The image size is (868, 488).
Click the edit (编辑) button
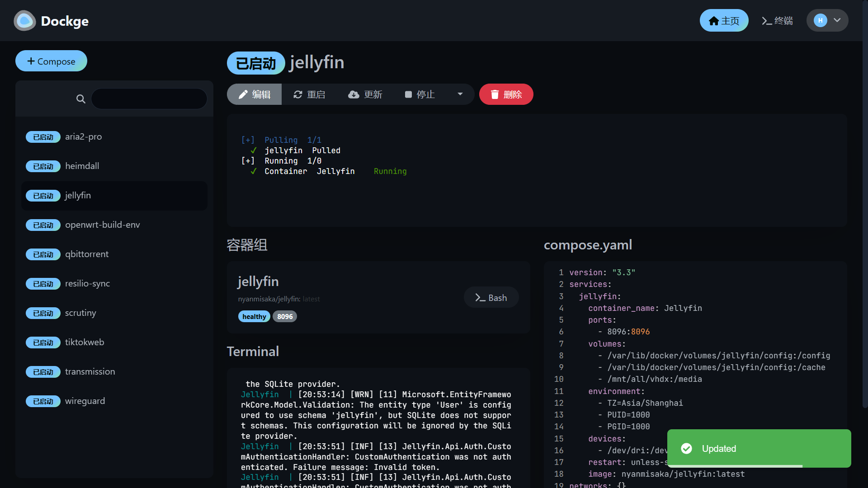click(x=255, y=94)
